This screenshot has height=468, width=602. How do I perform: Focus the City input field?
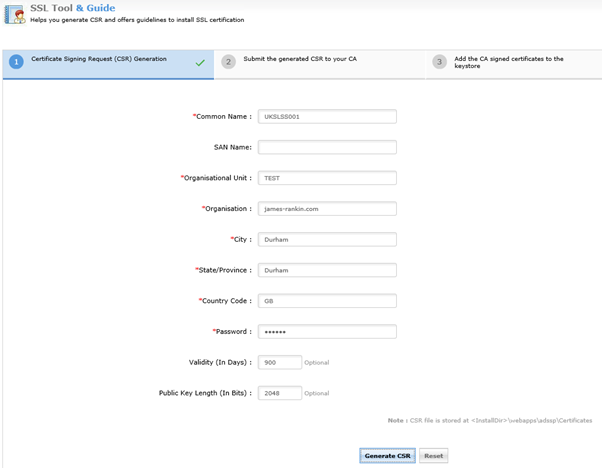click(327, 239)
